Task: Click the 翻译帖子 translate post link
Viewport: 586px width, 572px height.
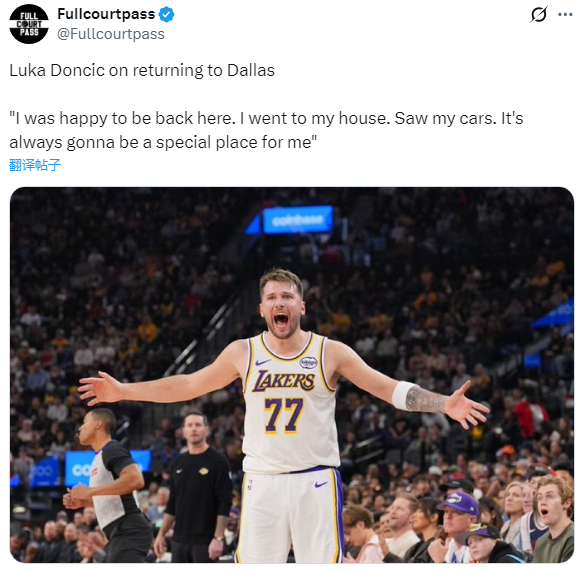Action: click(35, 165)
